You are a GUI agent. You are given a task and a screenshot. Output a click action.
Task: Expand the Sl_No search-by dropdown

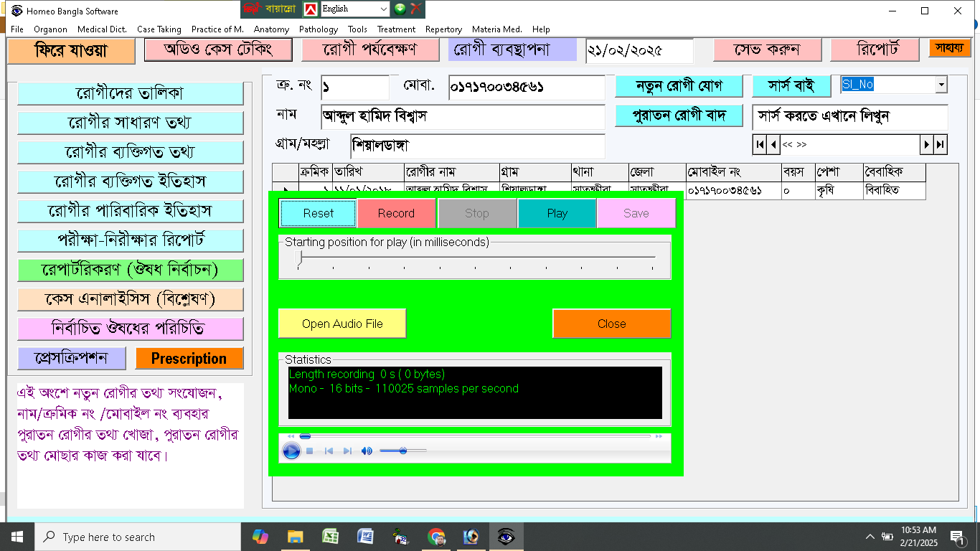(x=941, y=85)
